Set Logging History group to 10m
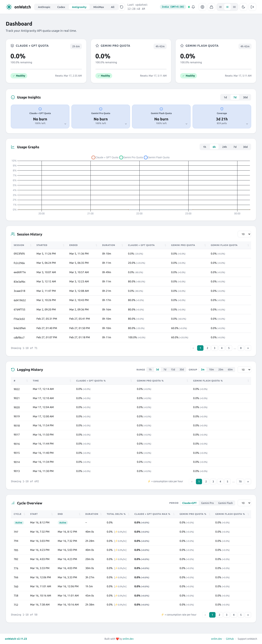This screenshot has width=262, height=644. [211, 369]
